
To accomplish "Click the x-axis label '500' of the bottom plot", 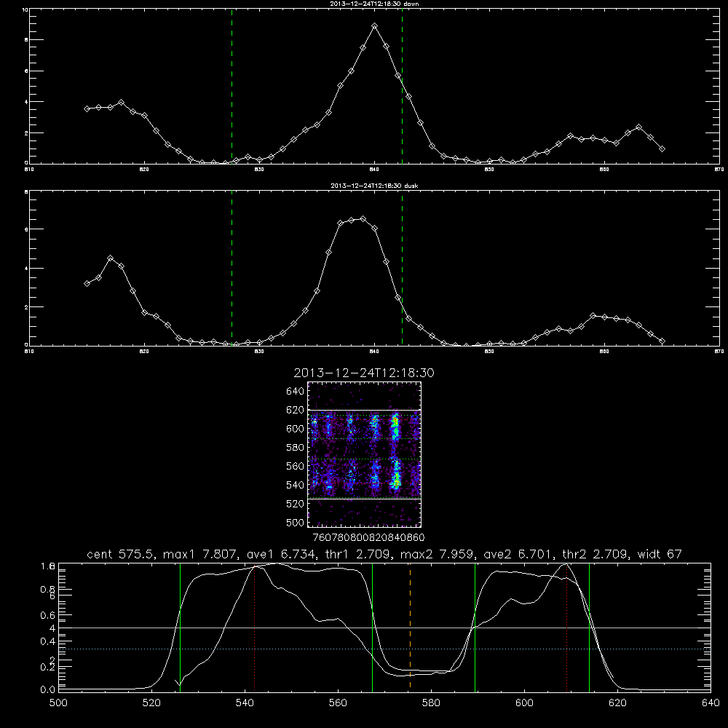I will [58, 703].
